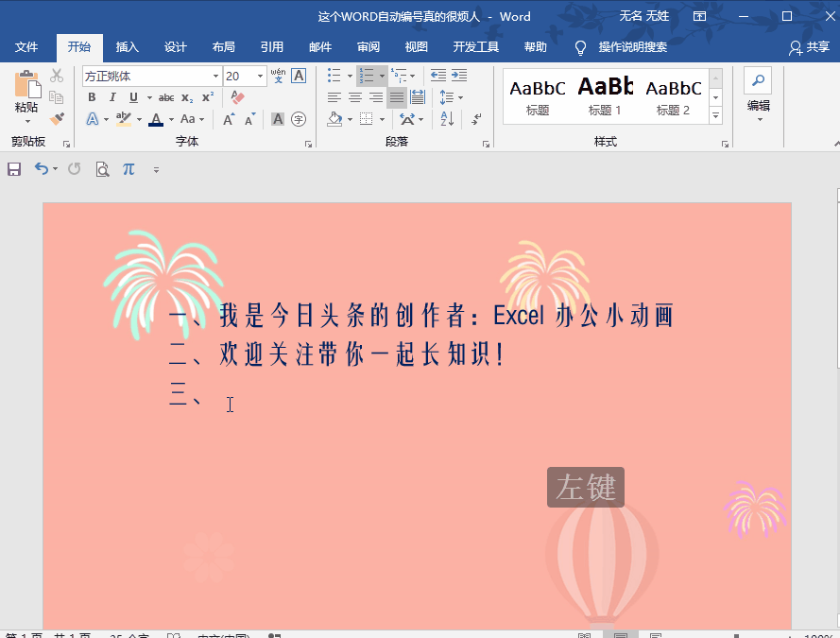Apply superscript to text
This screenshot has width=840, height=638.
coord(207,96)
